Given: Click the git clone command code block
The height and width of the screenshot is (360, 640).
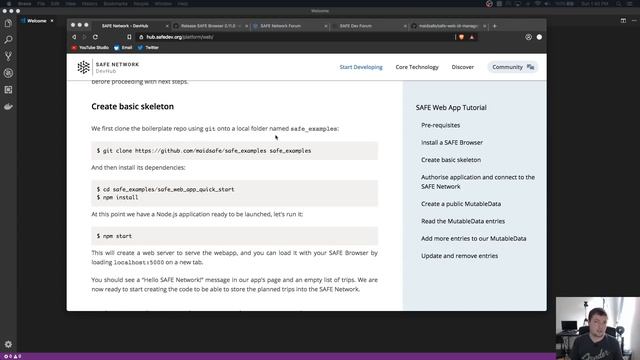Looking at the screenshot, I should pyautogui.click(x=235, y=151).
